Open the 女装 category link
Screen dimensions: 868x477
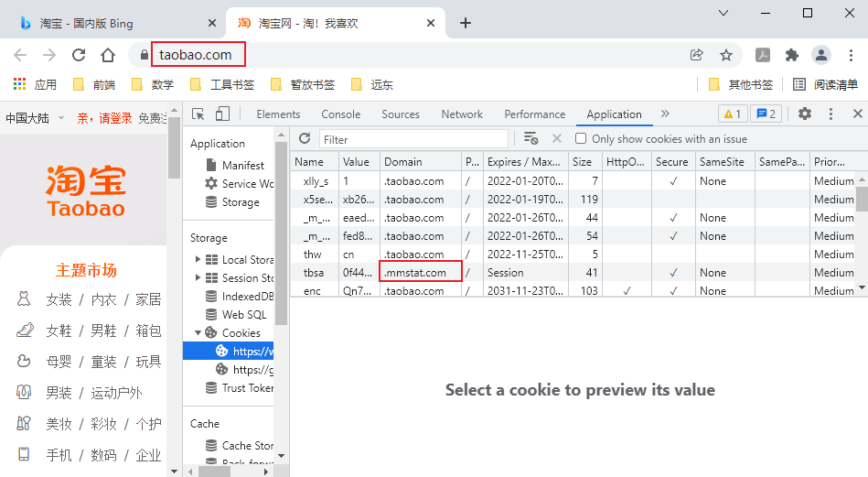(x=59, y=299)
